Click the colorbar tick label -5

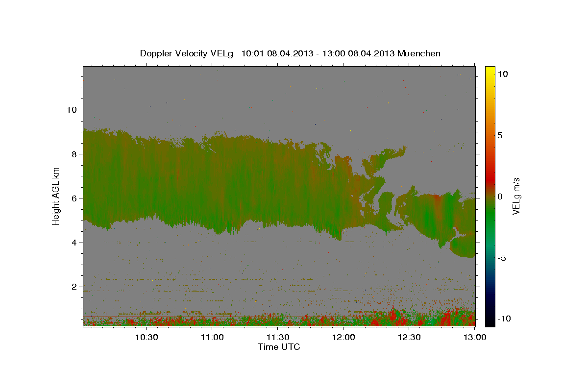pos(502,258)
